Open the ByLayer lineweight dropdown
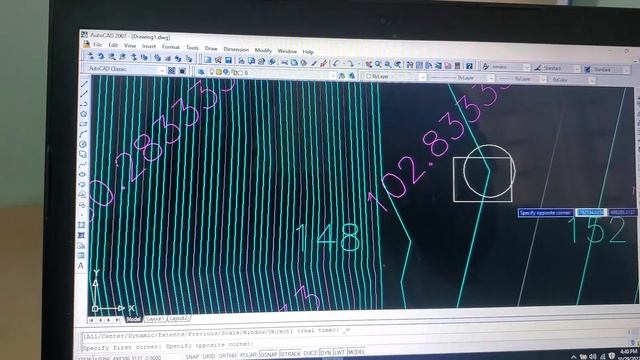Image resolution: width=640 pixels, height=360 pixels. pyautogui.click(x=543, y=79)
